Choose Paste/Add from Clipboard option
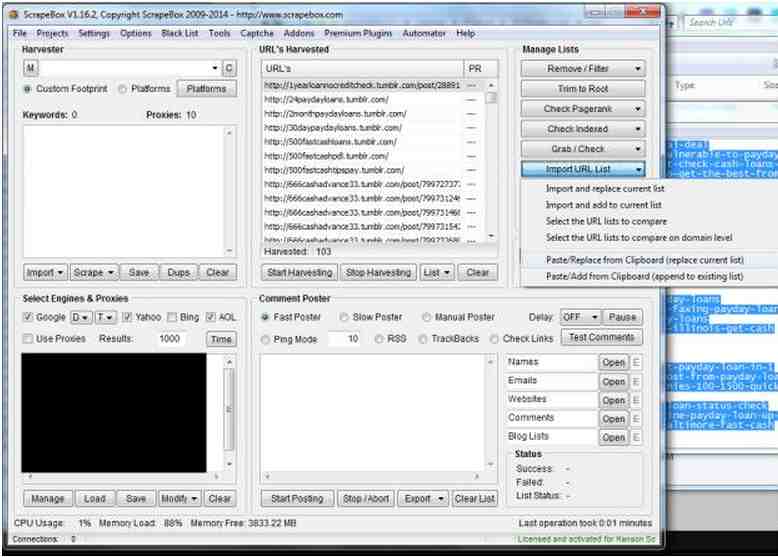 coord(644,276)
